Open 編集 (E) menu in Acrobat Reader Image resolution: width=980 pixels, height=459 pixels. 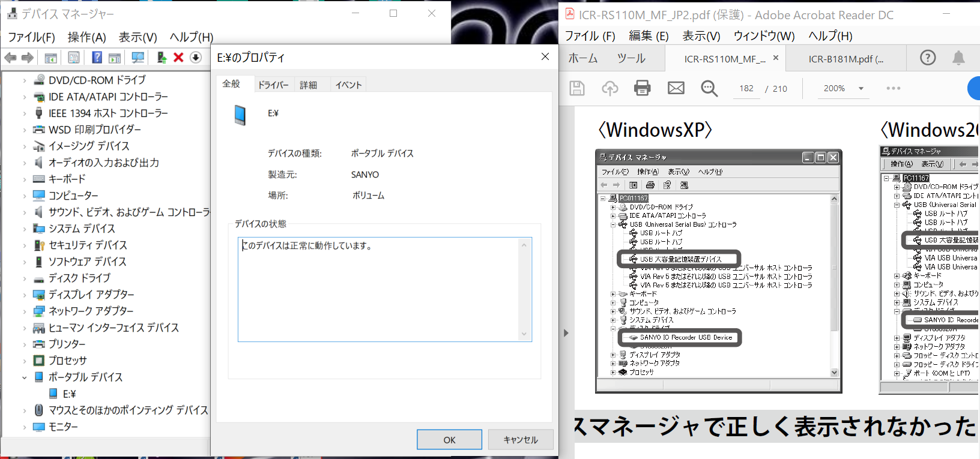pyautogui.click(x=649, y=36)
